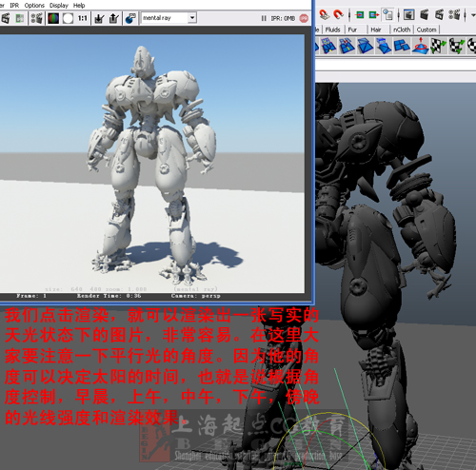
Task: Display RGB channels in Render View
Action: tap(53, 18)
